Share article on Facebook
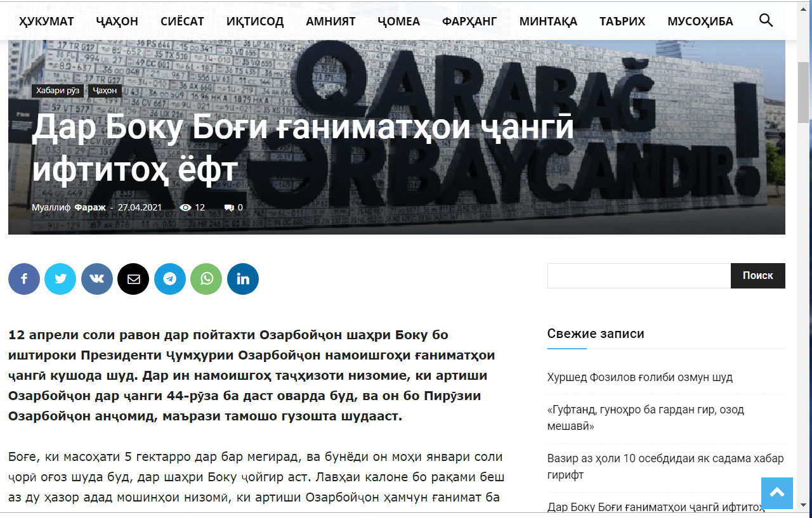The height and width of the screenshot is (518, 812). click(x=24, y=279)
